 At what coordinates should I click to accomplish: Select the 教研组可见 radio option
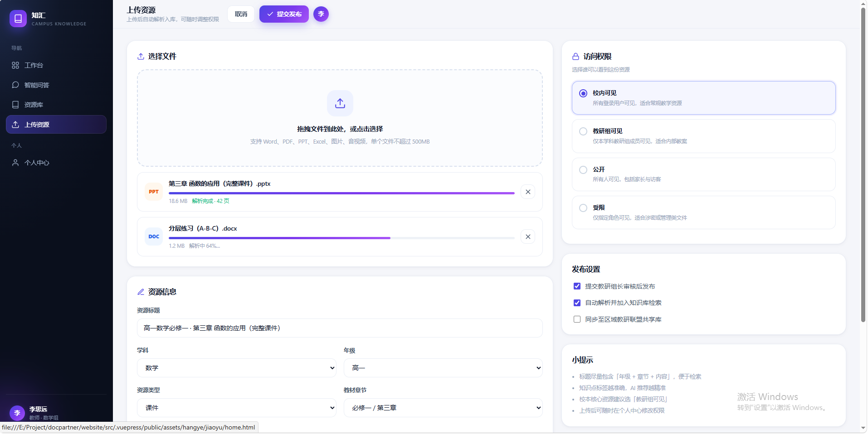[x=583, y=131]
